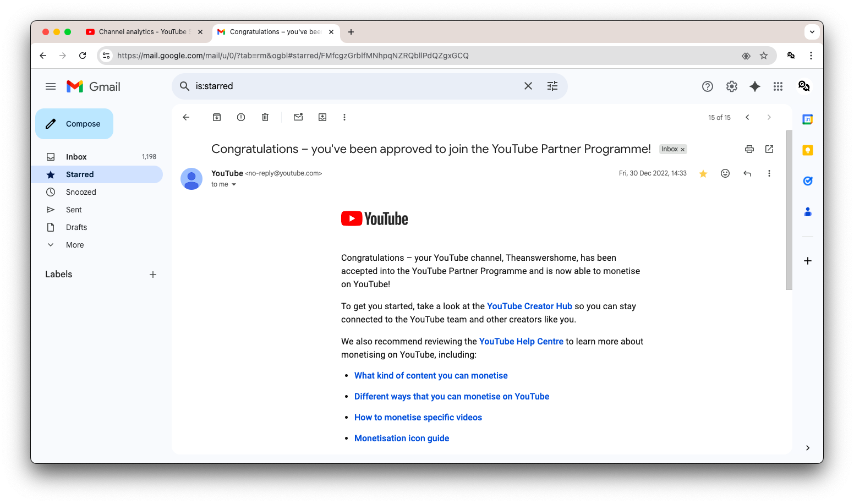Reply to the YouTube email
Viewport: 854px width, 504px height.
point(747,173)
